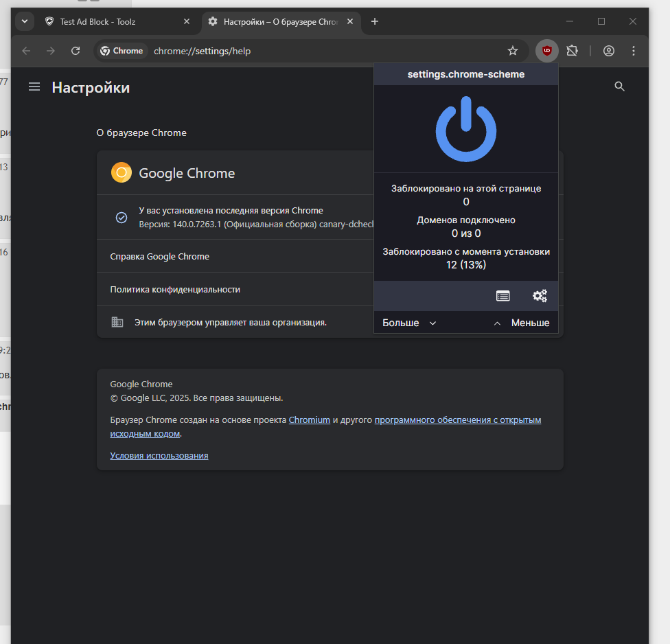Open Chrome three-dot menu
The image size is (670, 644).
tap(633, 51)
